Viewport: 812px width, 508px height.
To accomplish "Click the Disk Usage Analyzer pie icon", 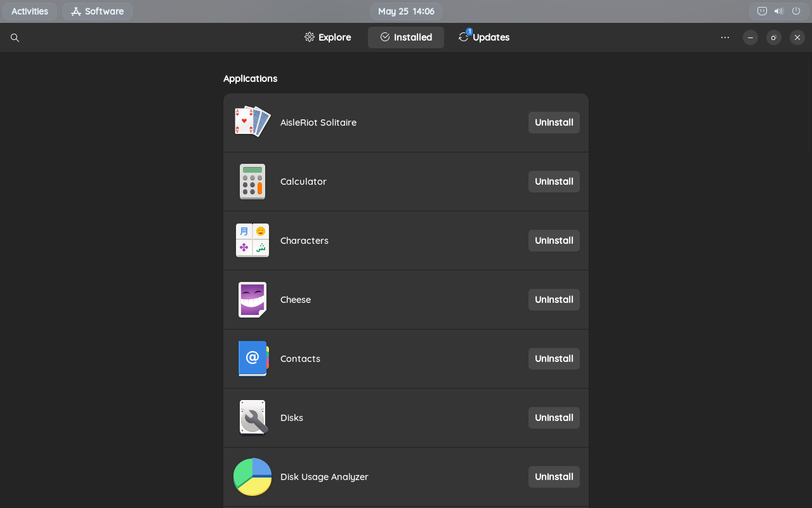I will tap(252, 477).
